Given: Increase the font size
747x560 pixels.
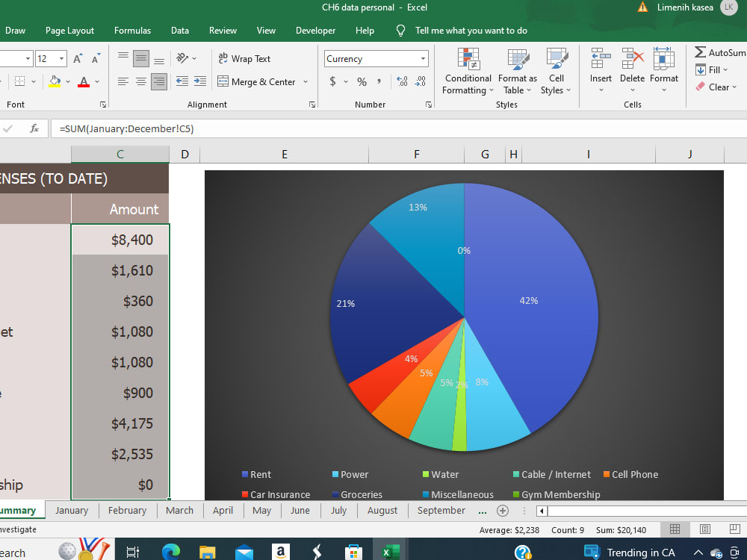Looking at the screenshot, I should click(78, 58).
